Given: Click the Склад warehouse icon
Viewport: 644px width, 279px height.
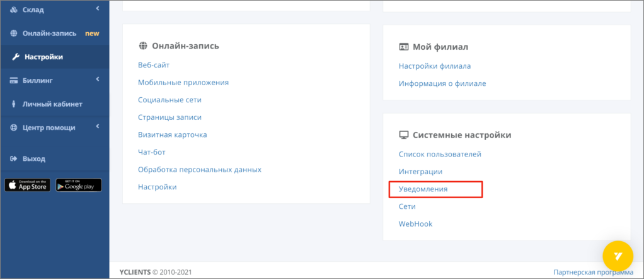Looking at the screenshot, I should tap(14, 9).
